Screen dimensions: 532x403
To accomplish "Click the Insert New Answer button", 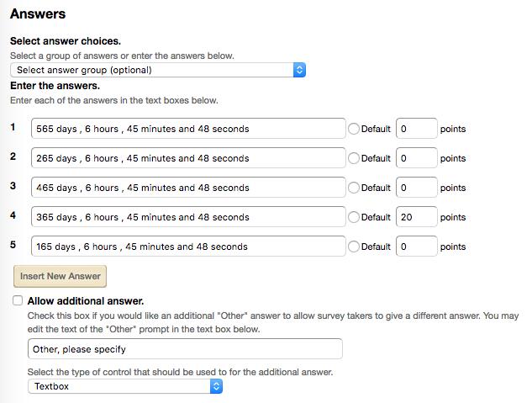I will (60, 276).
